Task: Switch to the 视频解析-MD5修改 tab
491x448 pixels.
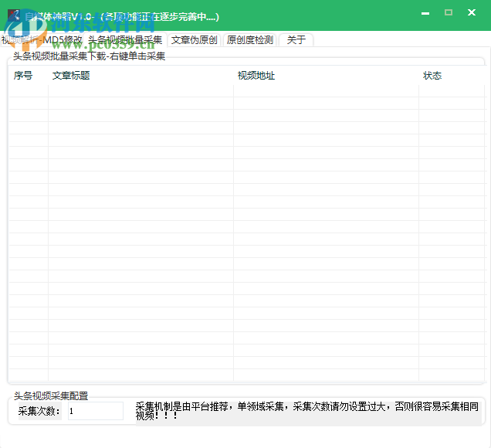Action: pyautogui.click(x=42, y=40)
